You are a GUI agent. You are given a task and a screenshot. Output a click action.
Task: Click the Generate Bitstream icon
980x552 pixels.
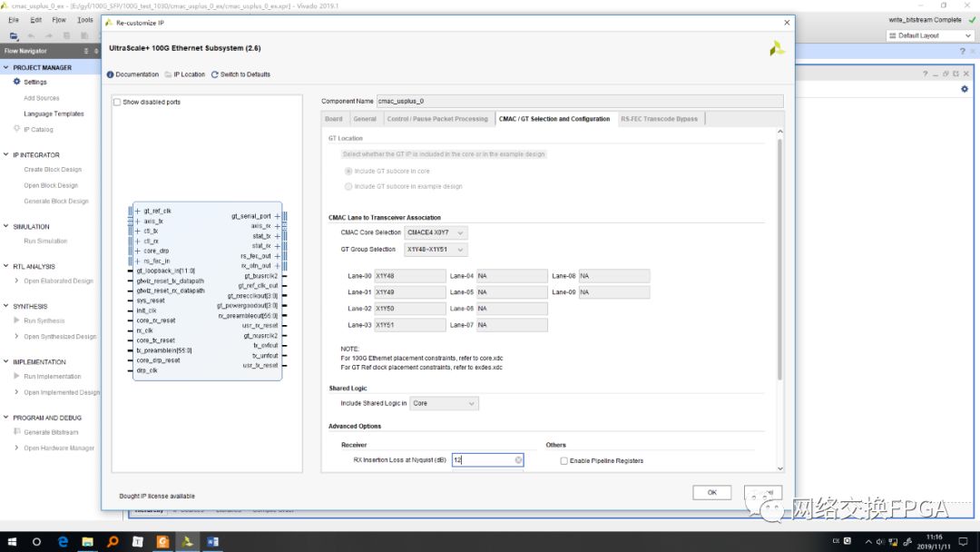[17, 432]
